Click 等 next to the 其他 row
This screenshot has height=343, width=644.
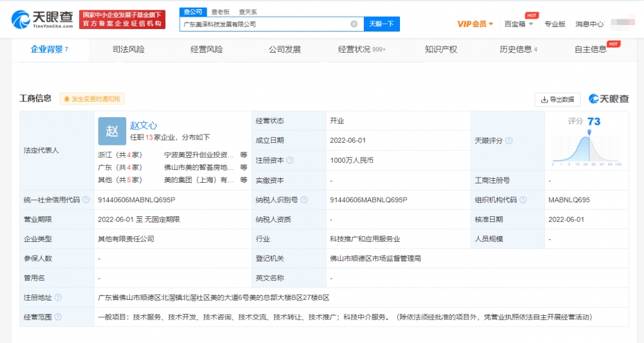point(243,180)
